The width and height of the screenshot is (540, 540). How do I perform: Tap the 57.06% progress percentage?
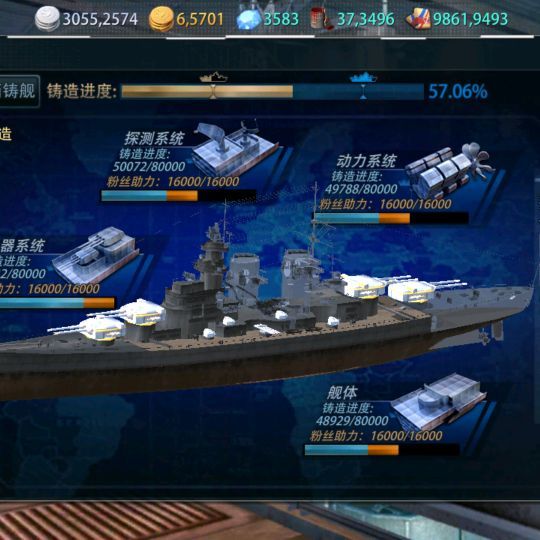pyautogui.click(x=458, y=92)
